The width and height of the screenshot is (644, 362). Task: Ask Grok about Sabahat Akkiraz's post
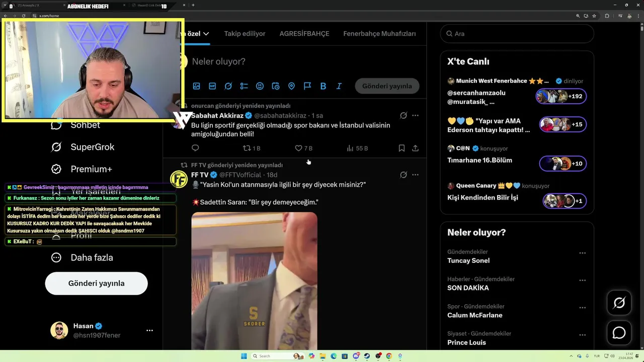pos(403,116)
